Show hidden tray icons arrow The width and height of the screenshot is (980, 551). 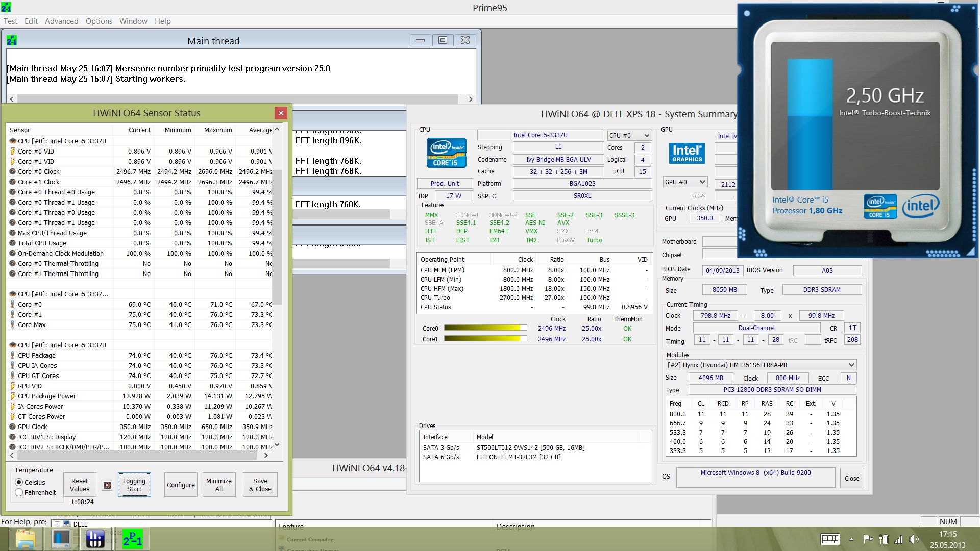pyautogui.click(x=851, y=539)
